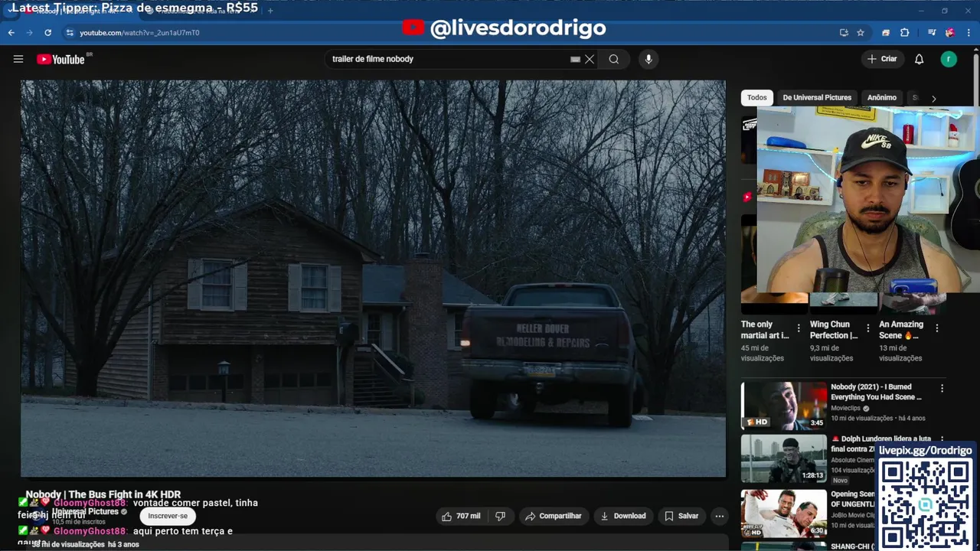This screenshot has width=980, height=551.
Task: Open options for 'An Amazing Scene' video
Action: pyautogui.click(x=936, y=328)
